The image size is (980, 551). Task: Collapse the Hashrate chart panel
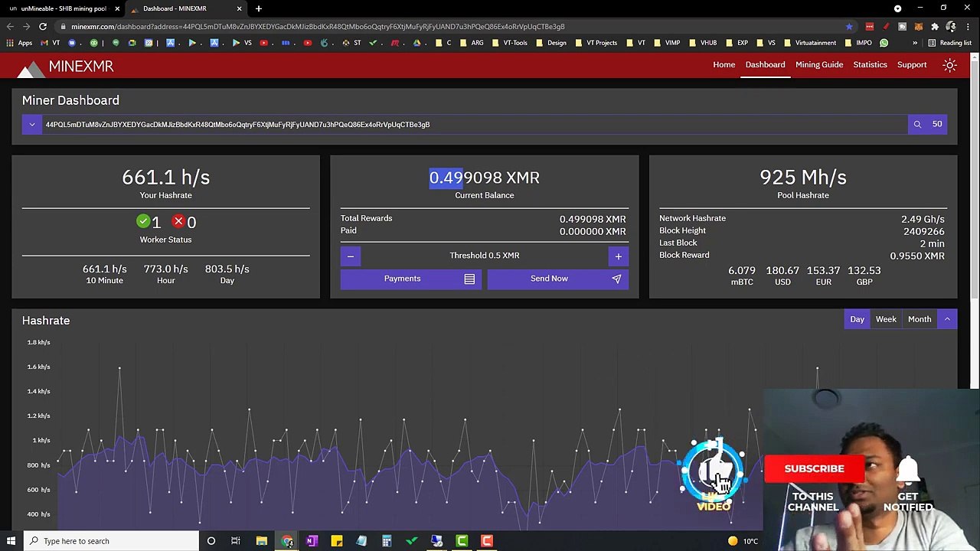[x=947, y=319]
